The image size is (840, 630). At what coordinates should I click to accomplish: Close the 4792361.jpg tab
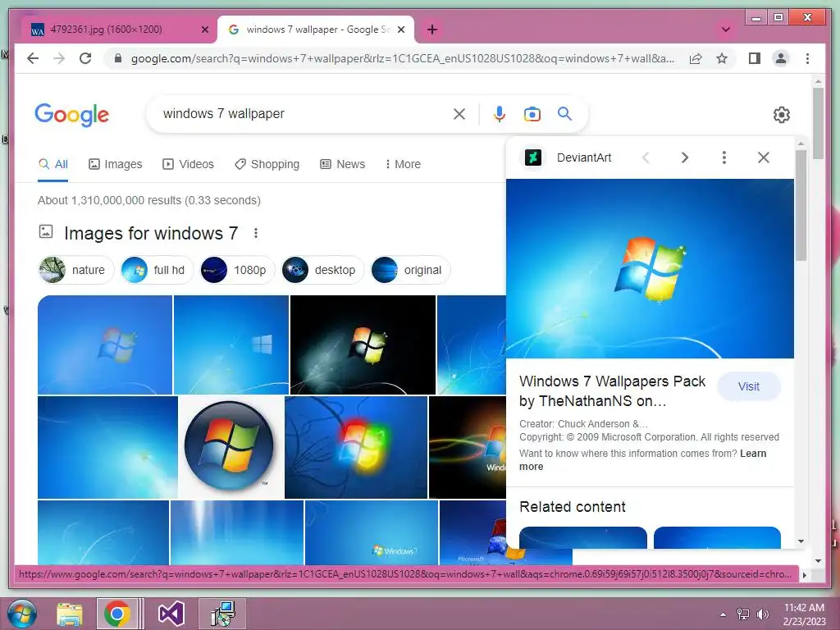coord(204,30)
